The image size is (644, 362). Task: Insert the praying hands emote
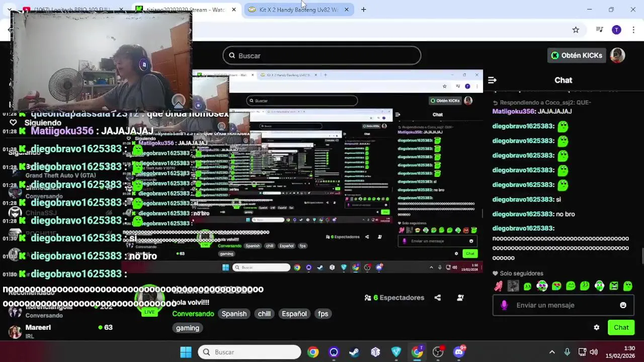pyautogui.click(x=498, y=286)
